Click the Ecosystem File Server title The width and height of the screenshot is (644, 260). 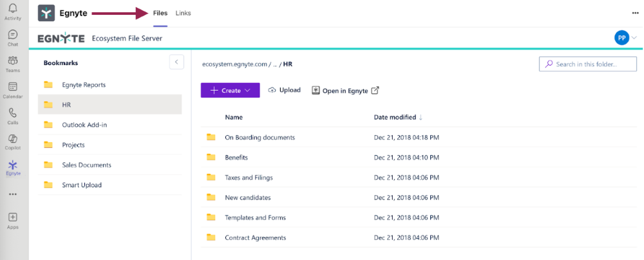pos(128,38)
